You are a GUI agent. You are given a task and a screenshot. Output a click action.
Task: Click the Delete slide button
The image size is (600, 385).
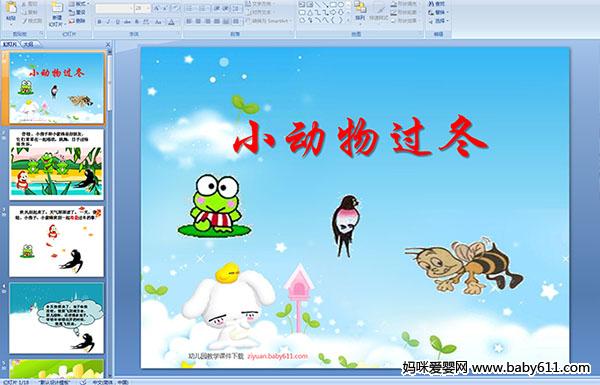coord(77,21)
